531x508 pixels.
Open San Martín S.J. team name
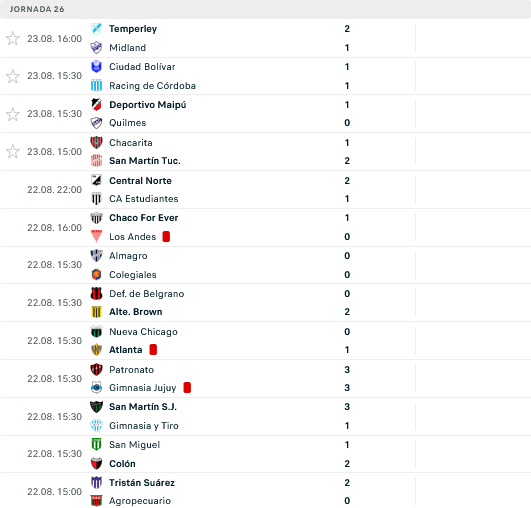click(143, 407)
